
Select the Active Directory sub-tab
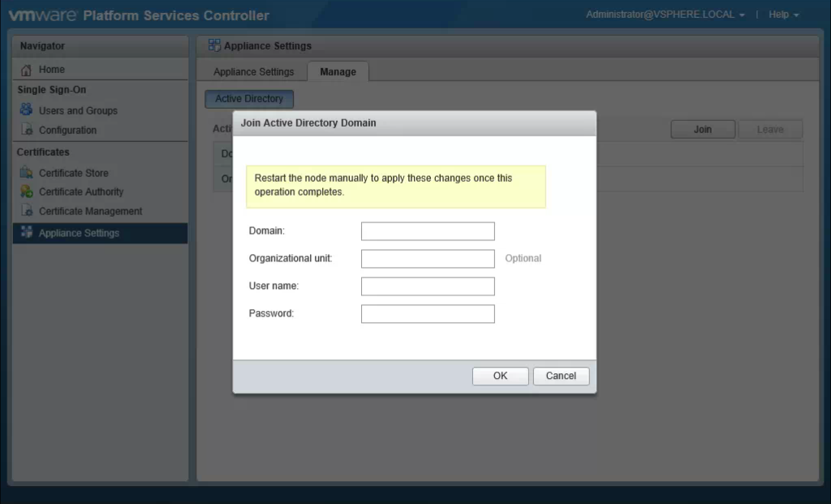(249, 98)
